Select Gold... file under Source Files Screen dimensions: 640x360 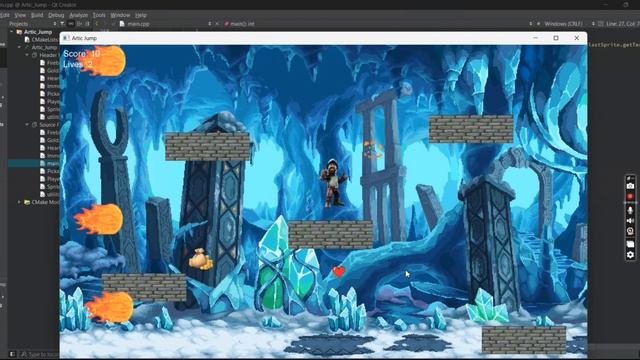tap(49, 140)
